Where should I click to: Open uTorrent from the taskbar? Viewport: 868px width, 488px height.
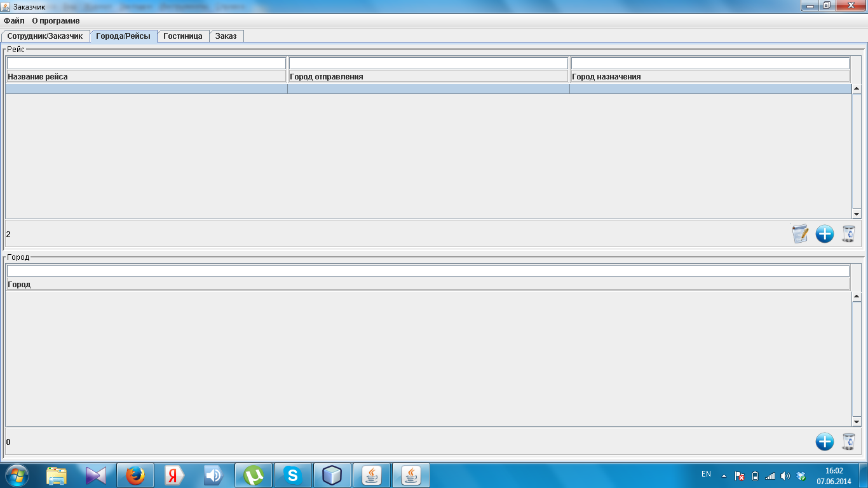253,475
